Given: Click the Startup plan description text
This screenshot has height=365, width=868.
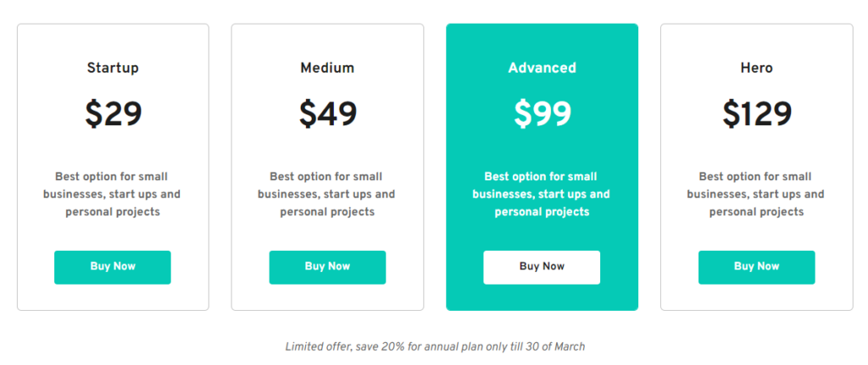Looking at the screenshot, I should (113, 194).
